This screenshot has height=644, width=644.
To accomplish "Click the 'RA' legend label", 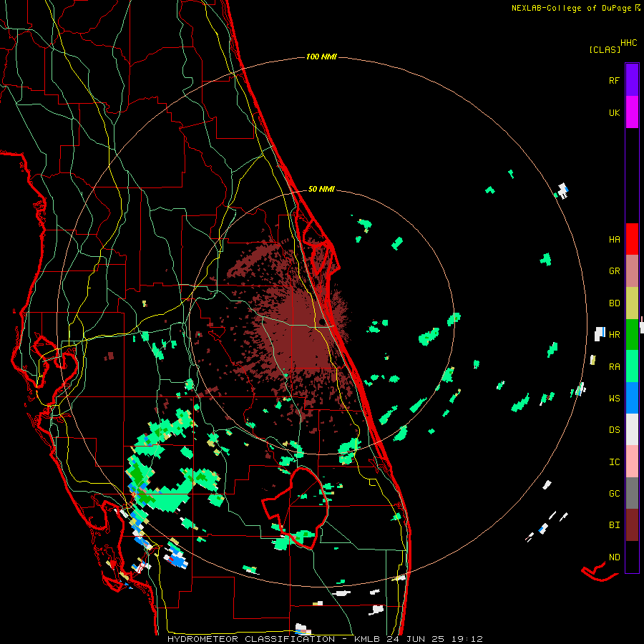I will click(x=614, y=366).
